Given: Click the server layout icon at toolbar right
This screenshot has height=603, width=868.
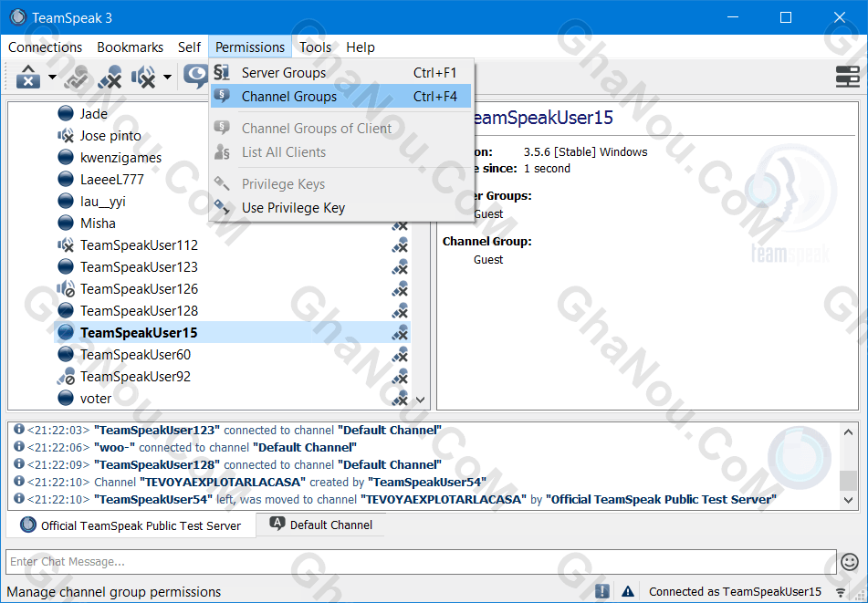Looking at the screenshot, I should tap(847, 77).
